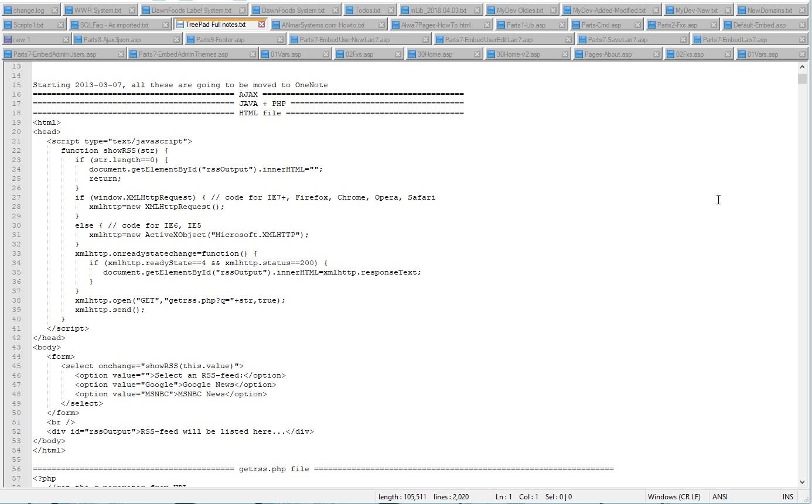The image size is (812, 504).
Task: Click the save-state icon on Scripts1.txt tab
Action: coord(7,25)
